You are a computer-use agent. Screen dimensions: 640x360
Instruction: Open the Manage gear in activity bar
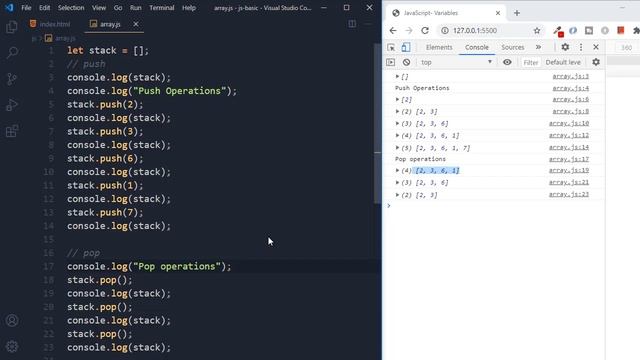point(12,346)
